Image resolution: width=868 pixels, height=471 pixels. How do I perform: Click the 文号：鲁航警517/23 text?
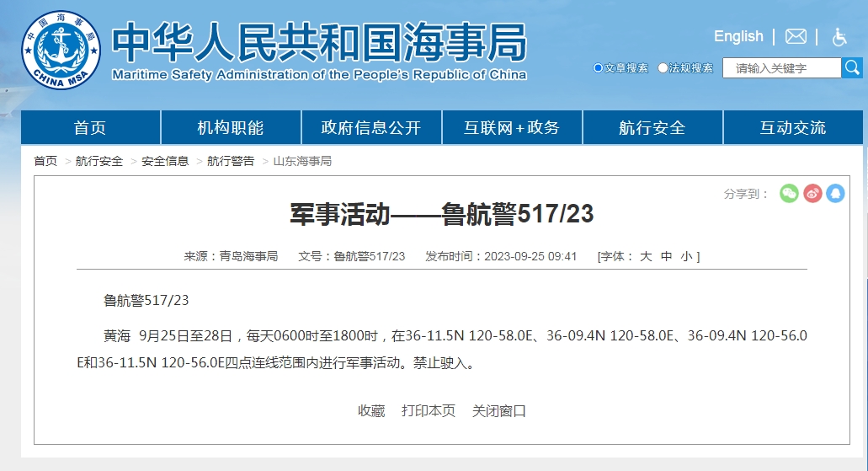352,256
